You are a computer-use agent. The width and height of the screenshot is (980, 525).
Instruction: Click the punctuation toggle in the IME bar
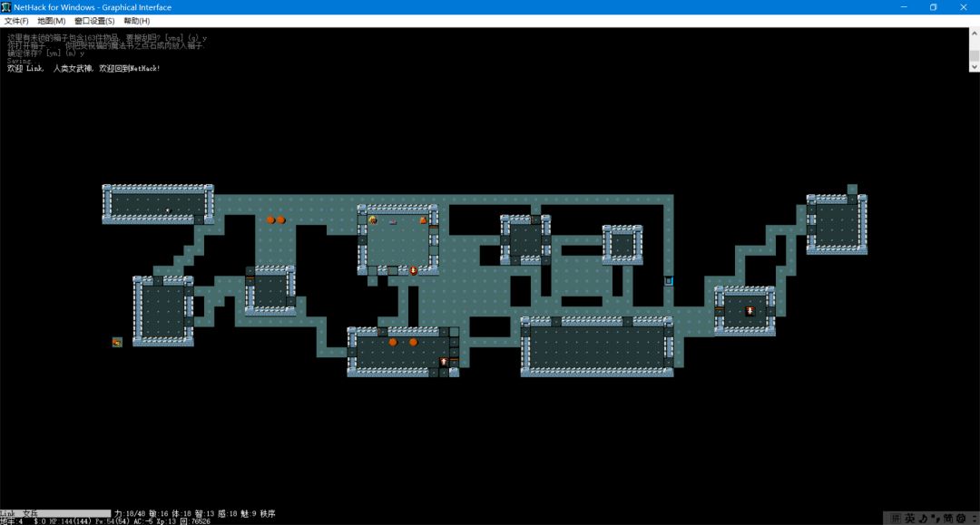[x=936, y=518]
